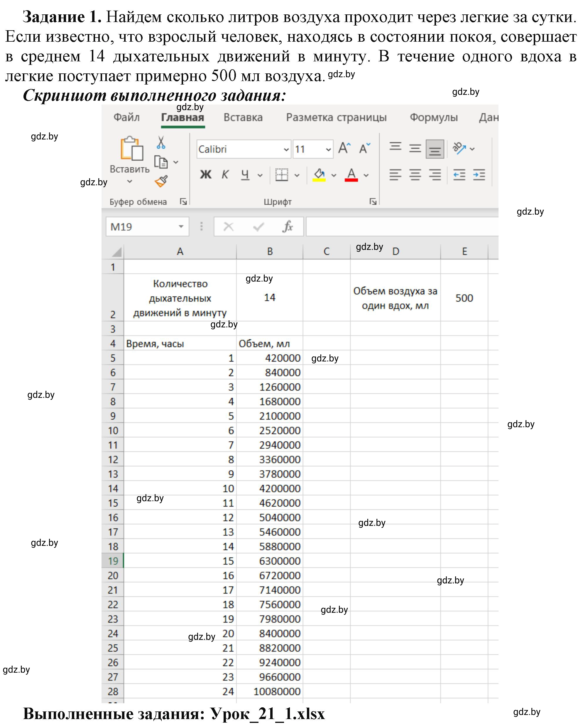The width and height of the screenshot is (588, 727).
Task: Select row 19 header
Action: [x=113, y=561]
